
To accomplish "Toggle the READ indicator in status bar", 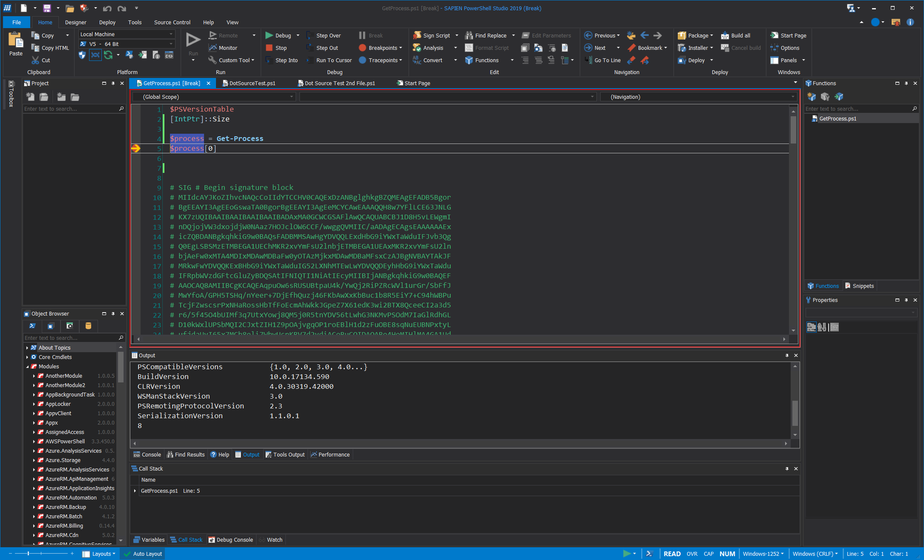I will pos(672,554).
